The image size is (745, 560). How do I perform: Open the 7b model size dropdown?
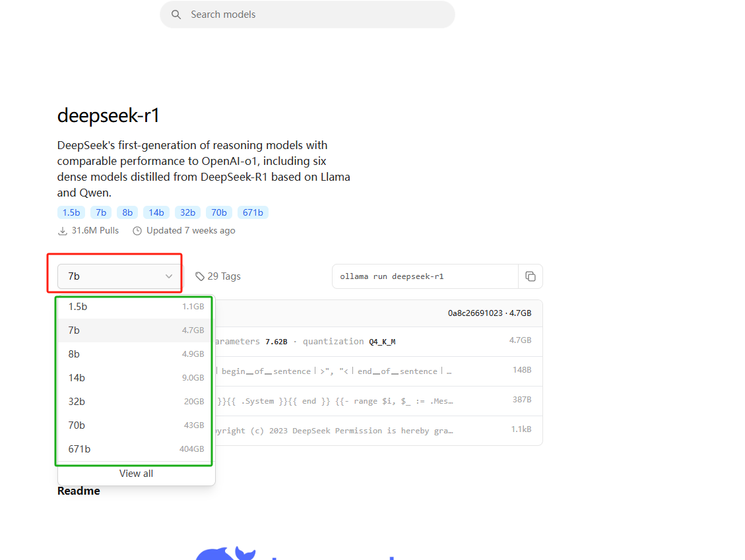[x=119, y=276]
